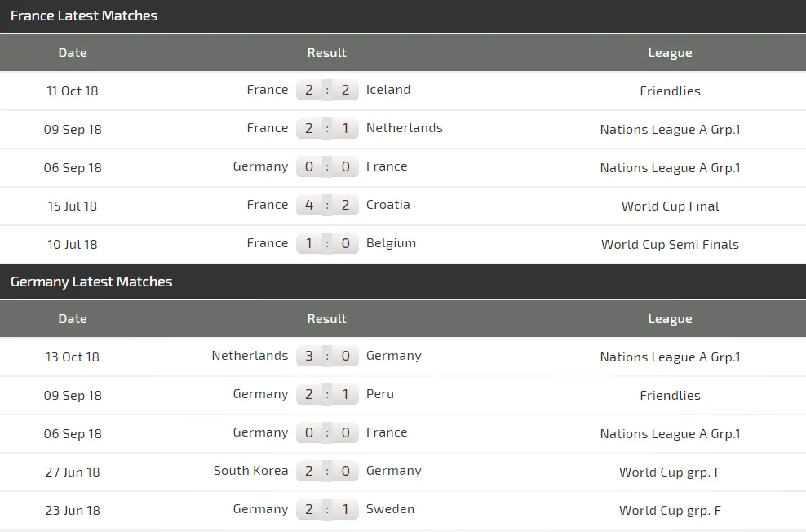Click the 15 Jul 18 match date
This screenshot has width=806, height=532.
pos(73,206)
